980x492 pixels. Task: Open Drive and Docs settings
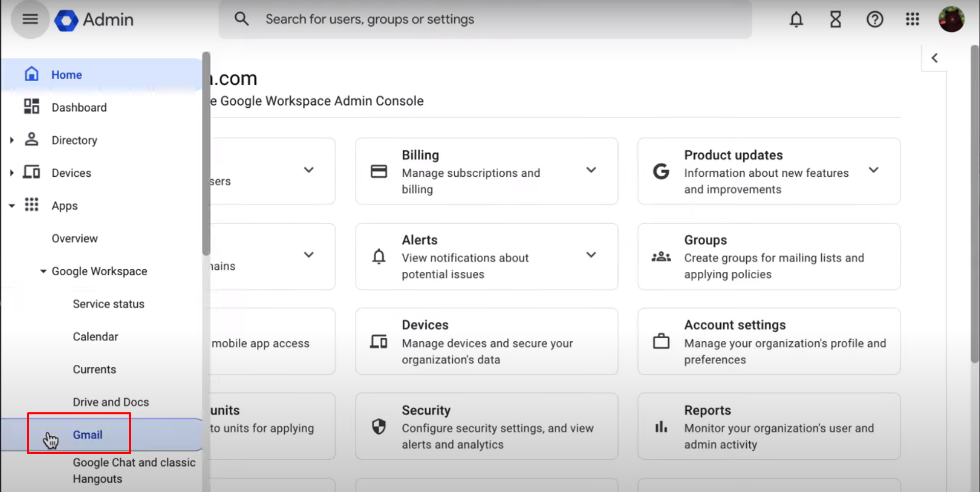click(x=111, y=402)
